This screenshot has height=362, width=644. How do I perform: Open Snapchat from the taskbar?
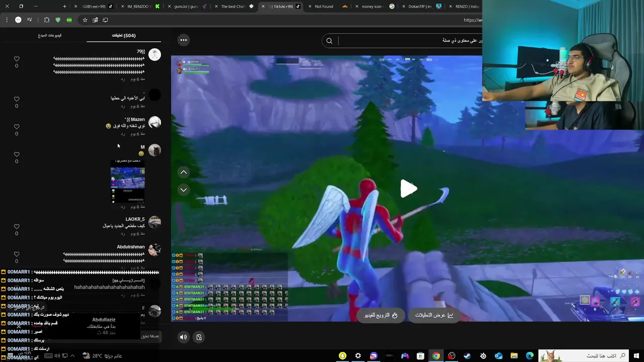(343, 356)
